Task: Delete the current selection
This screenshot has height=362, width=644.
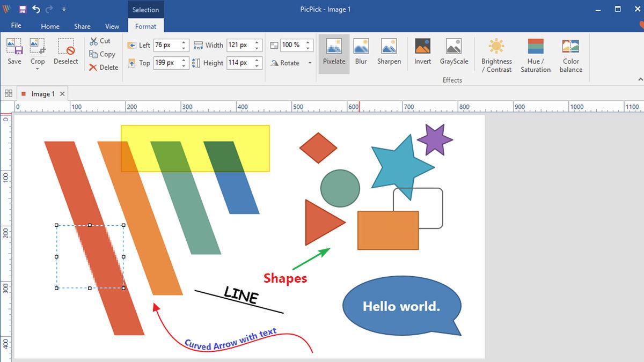Action: 104,68
